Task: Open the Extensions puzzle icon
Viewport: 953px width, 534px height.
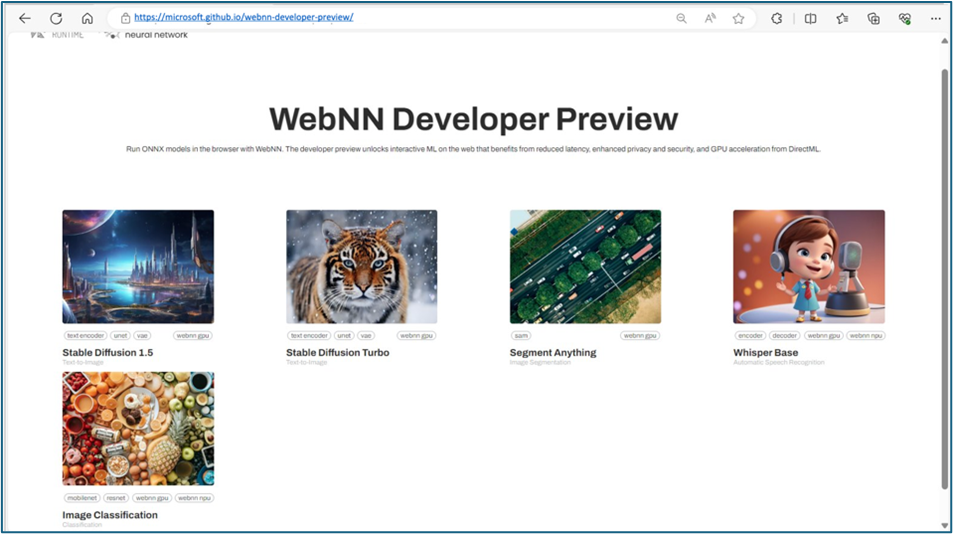Action: click(x=777, y=18)
